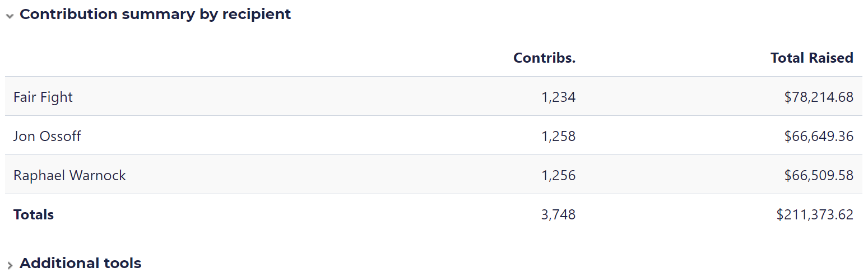Click Raphael Warnock's 1,256 contributions count
Viewport: 868px width, 272px height.
pos(558,175)
